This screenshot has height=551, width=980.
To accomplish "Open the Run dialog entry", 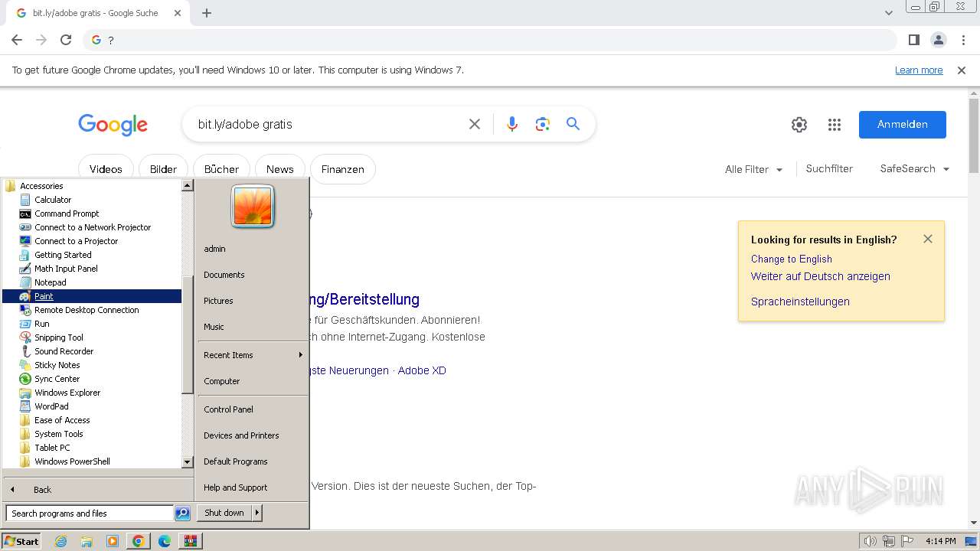I will click(x=41, y=324).
